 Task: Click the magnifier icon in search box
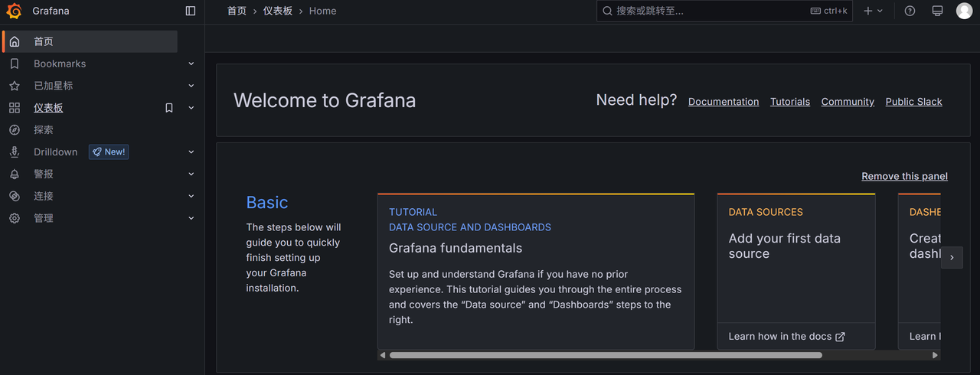[x=608, y=11]
